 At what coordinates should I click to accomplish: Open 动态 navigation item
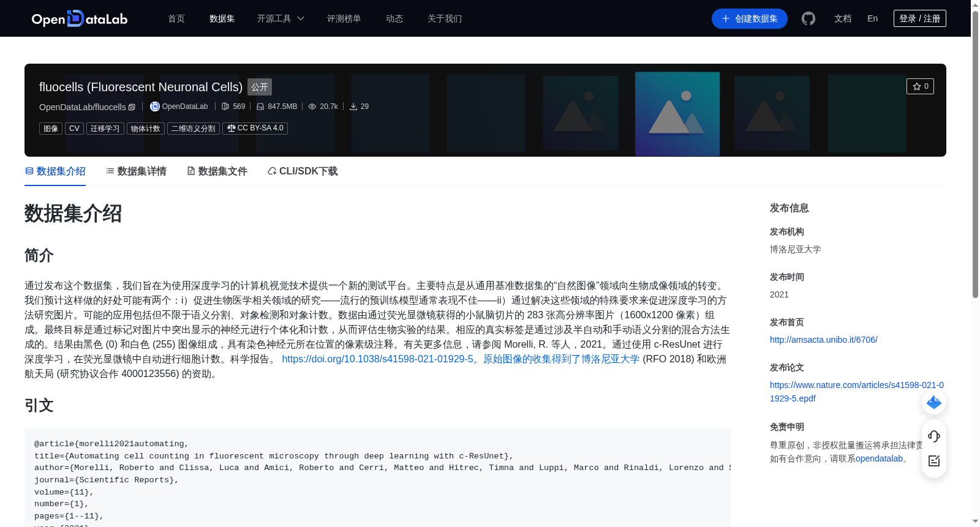[394, 18]
